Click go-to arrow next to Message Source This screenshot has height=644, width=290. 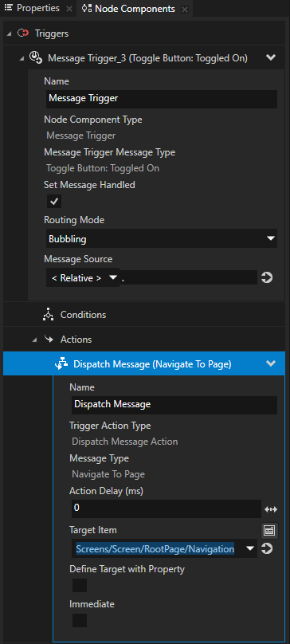267,278
